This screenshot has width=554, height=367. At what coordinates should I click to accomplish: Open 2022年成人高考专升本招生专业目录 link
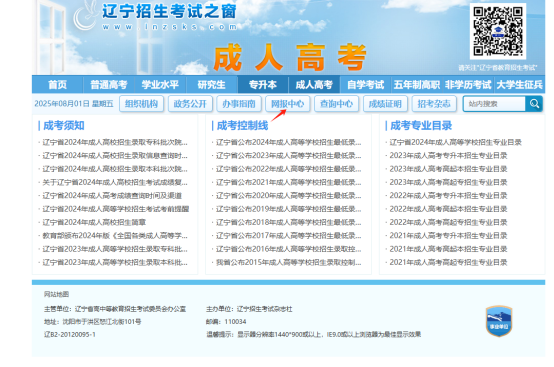[x=448, y=196]
